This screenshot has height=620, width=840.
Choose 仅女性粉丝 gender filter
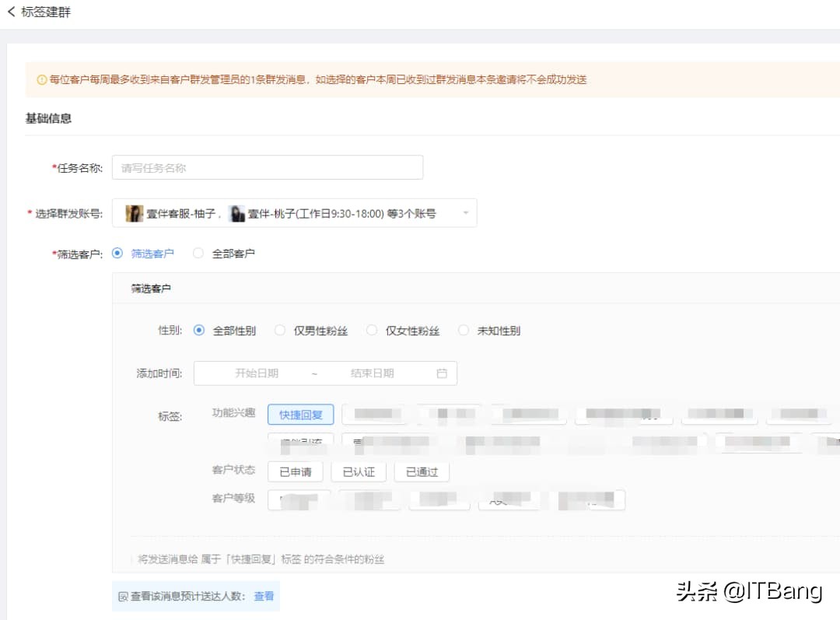point(372,330)
